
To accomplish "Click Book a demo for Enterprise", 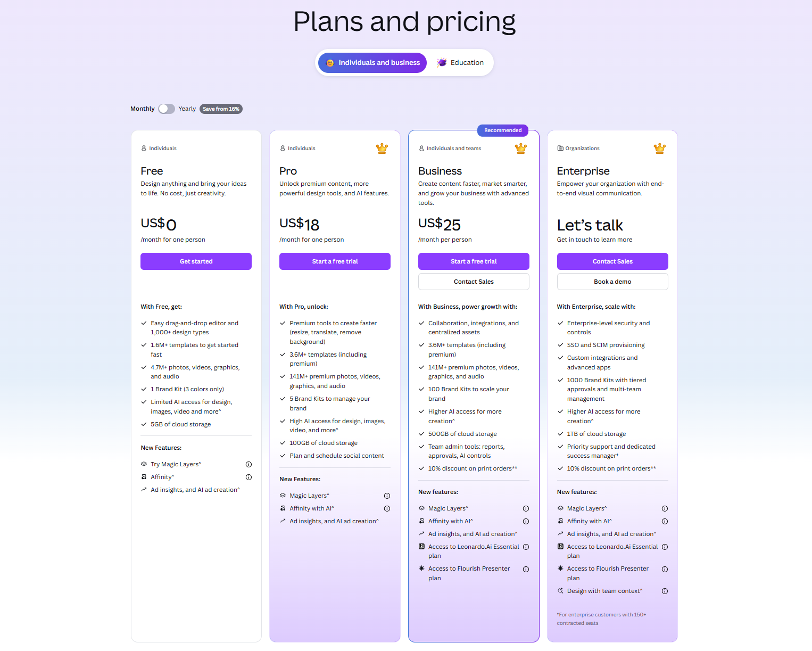I will pyautogui.click(x=612, y=282).
